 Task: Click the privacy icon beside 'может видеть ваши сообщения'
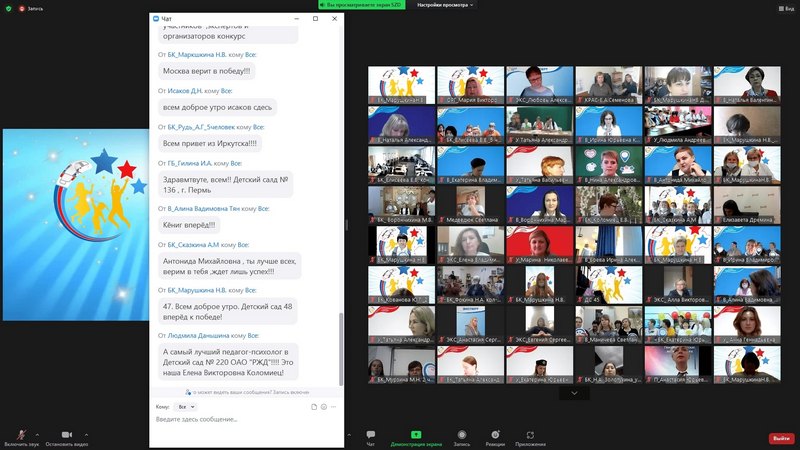click(x=188, y=392)
